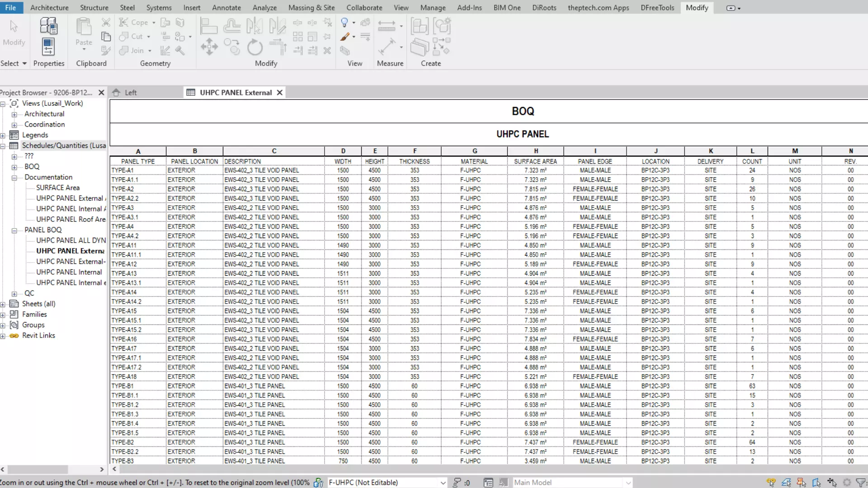Select Mirror - Draw Axis tool
Viewport: 868px width, 488px height.
click(277, 26)
